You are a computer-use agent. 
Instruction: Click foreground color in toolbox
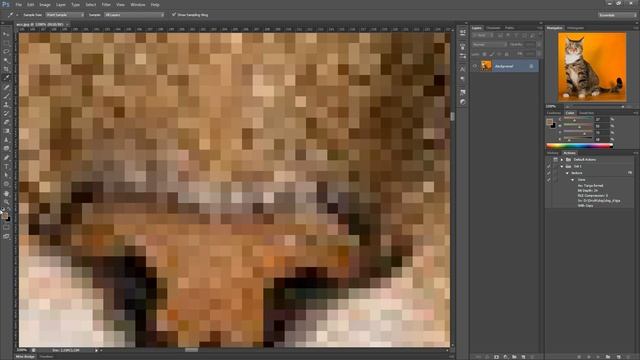(4, 216)
